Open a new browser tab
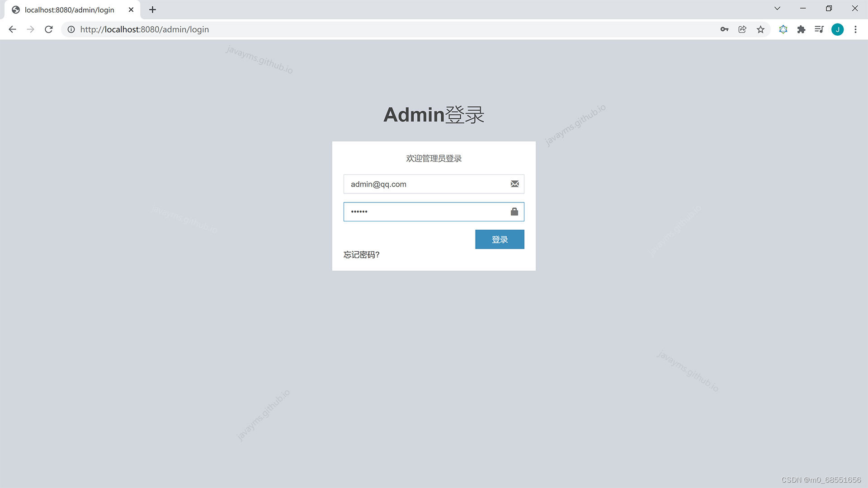The width and height of the screenshot is (868, 488). 152,9
